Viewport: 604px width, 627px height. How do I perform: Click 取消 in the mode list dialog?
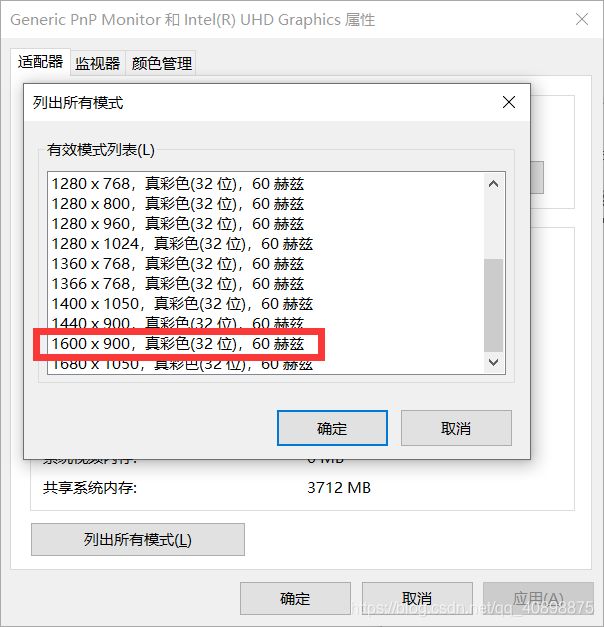coord(456,428)
